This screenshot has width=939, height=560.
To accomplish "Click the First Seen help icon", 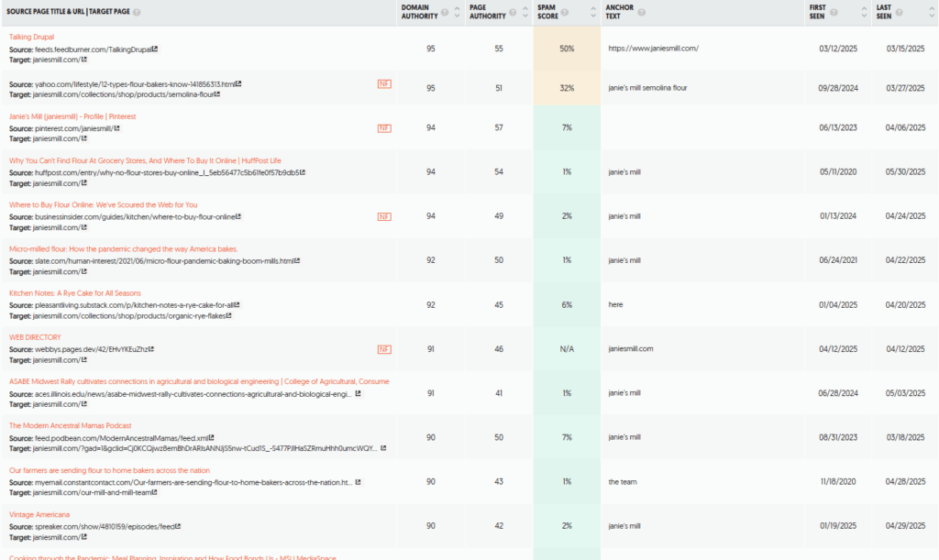I will pos(834,13).
